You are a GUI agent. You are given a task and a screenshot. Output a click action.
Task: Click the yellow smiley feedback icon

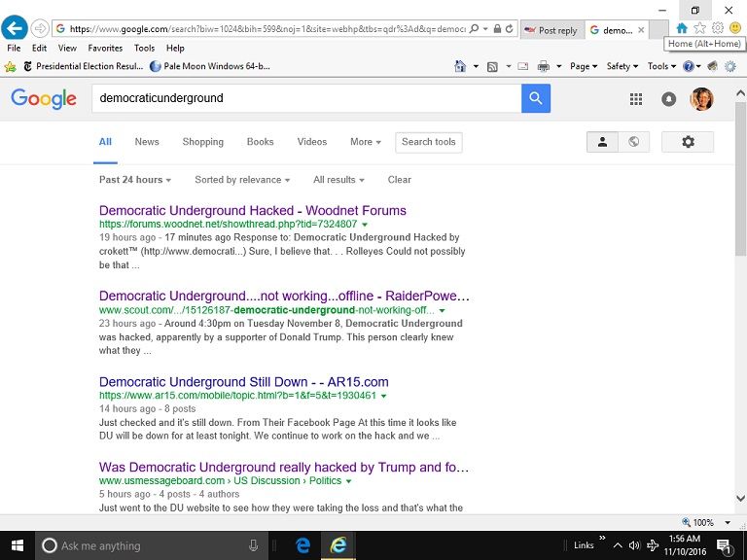tap(734, 28)
